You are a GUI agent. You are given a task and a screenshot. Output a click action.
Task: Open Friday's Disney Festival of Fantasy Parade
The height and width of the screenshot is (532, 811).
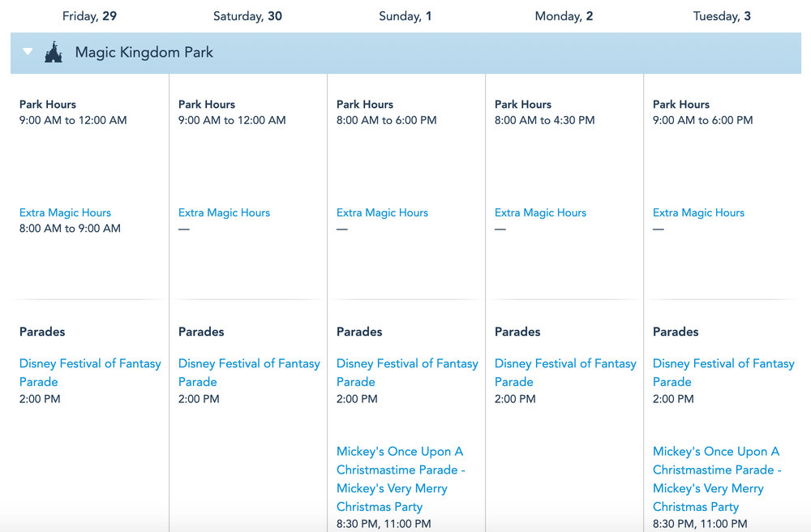pyautogui.click(x=90, y=364)
